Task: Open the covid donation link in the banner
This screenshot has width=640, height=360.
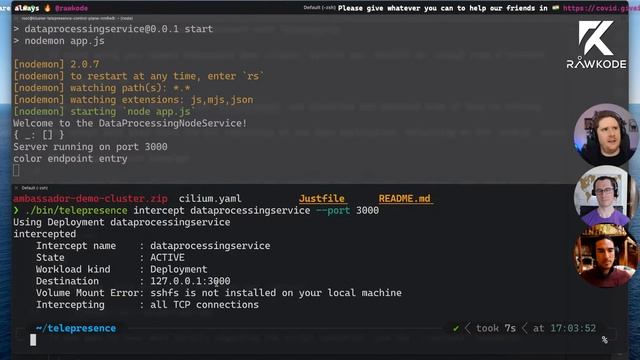Action: [x=601, y=8]
